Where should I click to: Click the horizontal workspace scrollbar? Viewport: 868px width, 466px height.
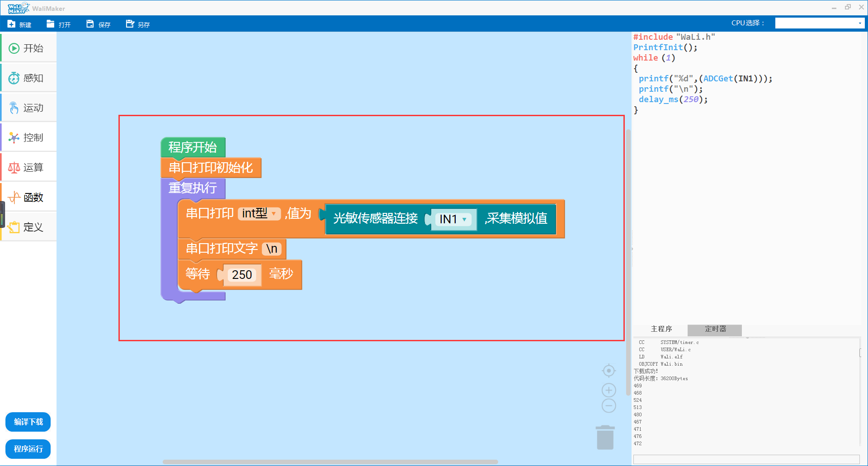click(x=330, y=462)
